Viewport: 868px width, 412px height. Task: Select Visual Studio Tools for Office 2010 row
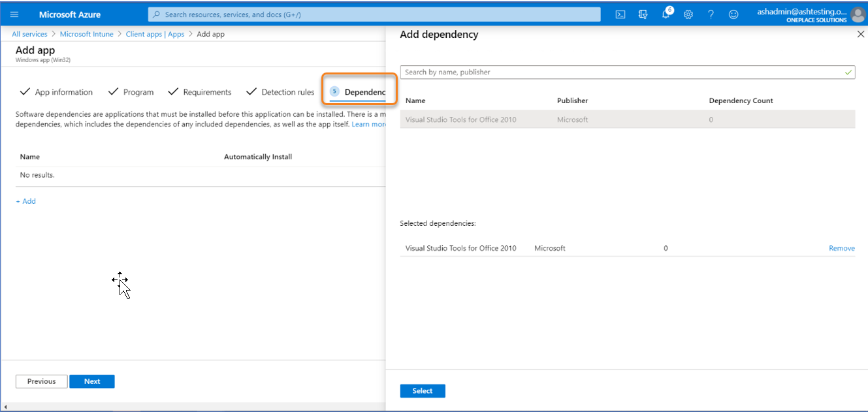(628, 119)
